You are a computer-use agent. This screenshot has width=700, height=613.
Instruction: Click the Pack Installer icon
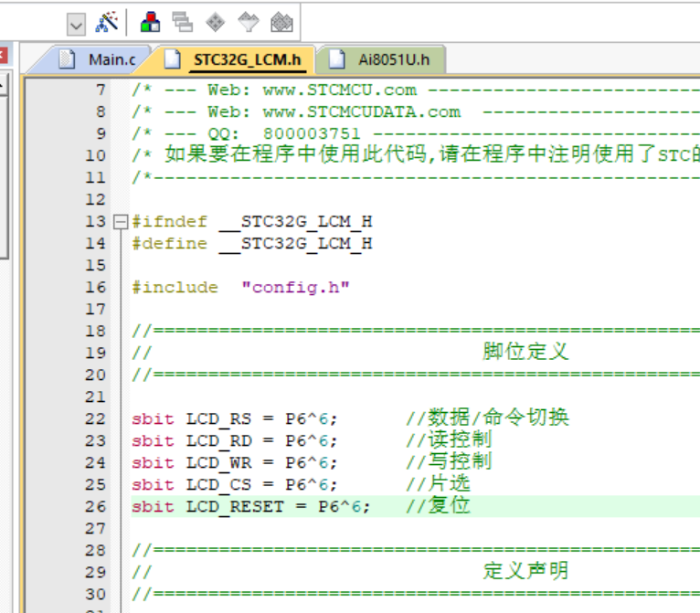coord(281,22)
